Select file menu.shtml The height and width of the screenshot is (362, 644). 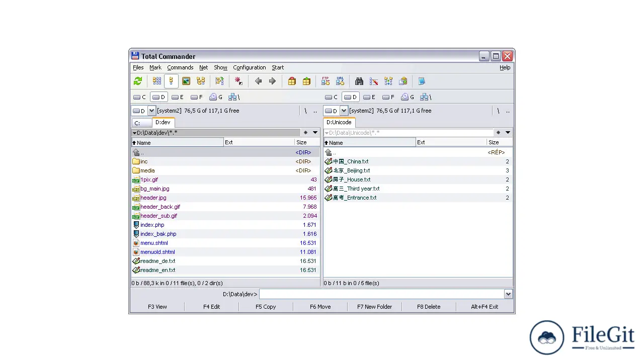coord(225,243)
